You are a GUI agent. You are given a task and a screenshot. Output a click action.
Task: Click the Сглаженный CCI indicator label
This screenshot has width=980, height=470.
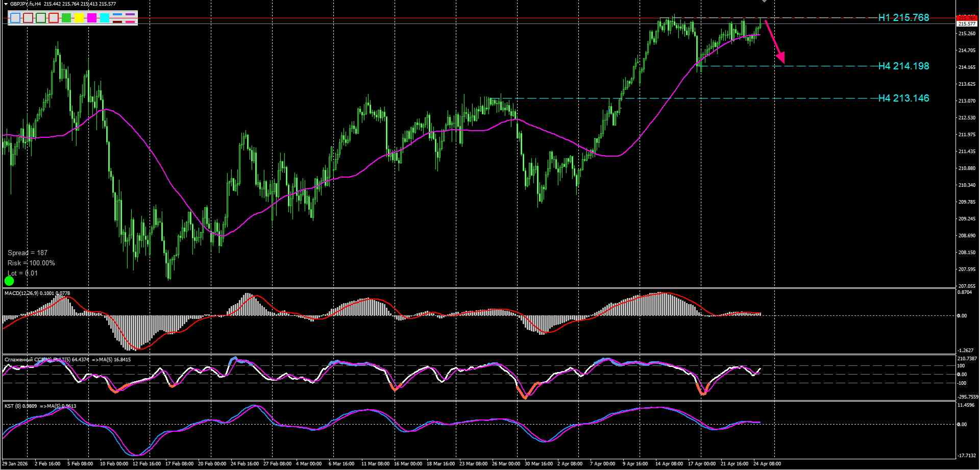pos(26,360)
